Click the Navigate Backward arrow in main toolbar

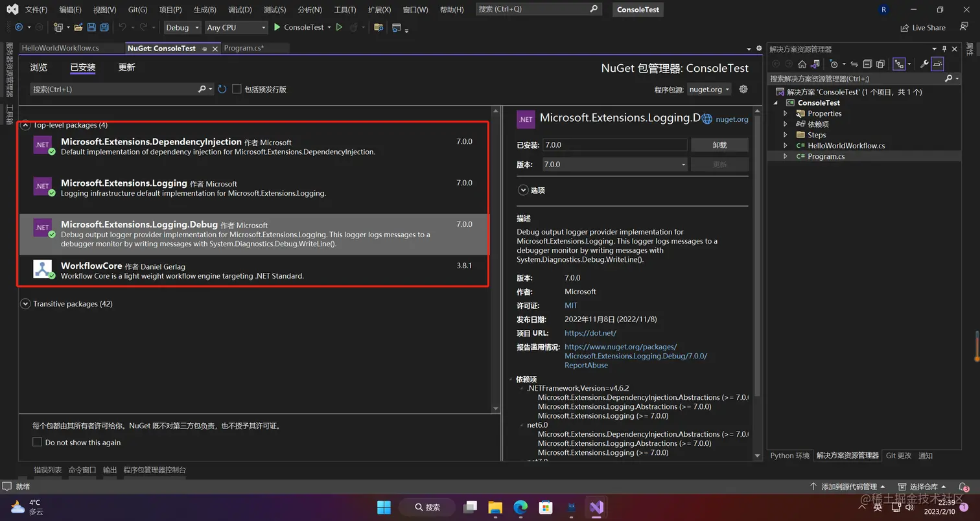point(19,27)
